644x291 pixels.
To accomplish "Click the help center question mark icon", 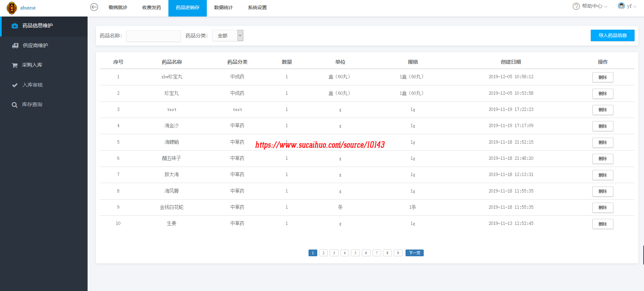I will 576,6.
